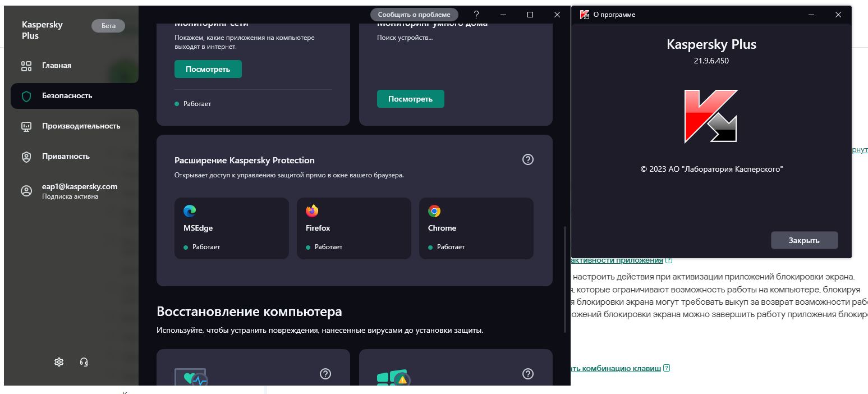Select Безопасность in the sidebar
This screenshot has width=868, height=394.
coord(74,96)
